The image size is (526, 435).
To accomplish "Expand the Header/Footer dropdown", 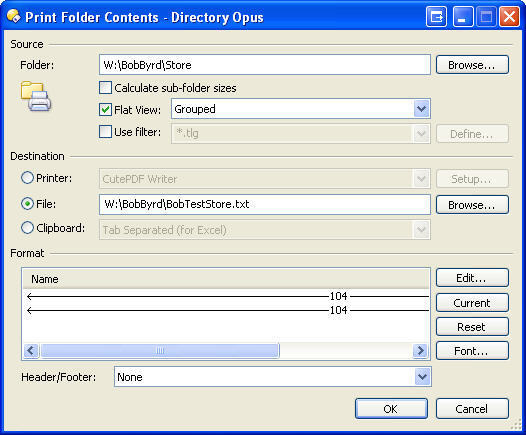I will [x=422, y=377].
